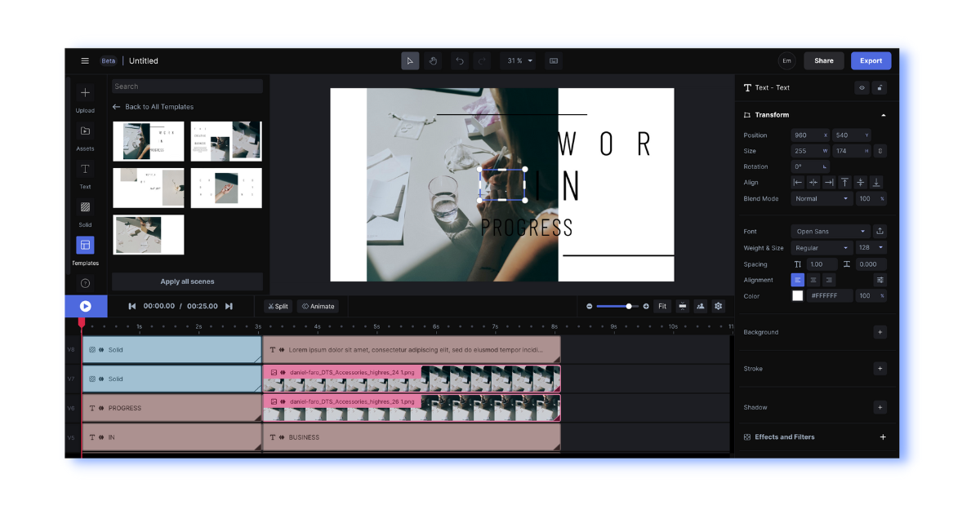Open the Upload panel
Image resolution: width=980 pixels, height=514 pixels.
pos(85,98)
